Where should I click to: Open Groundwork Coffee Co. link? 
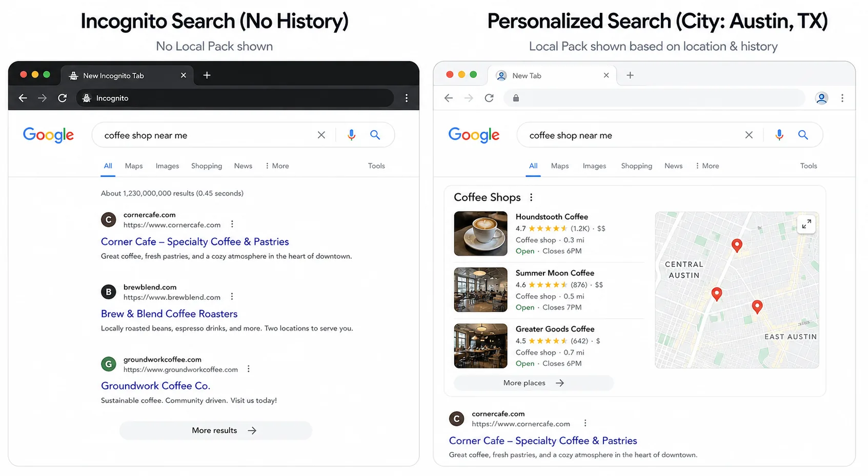[x=155, y=385]
